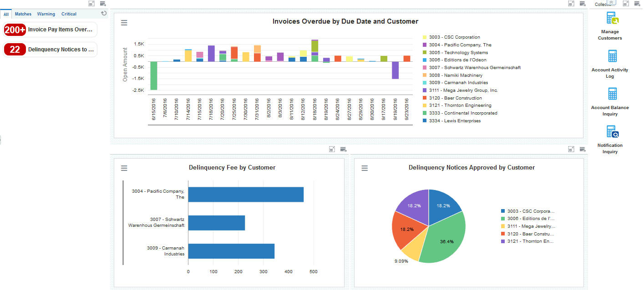644x290 pixels.
Task: Click pie legend entry 3006 Editions de l'...
Action: pos(528,219)
